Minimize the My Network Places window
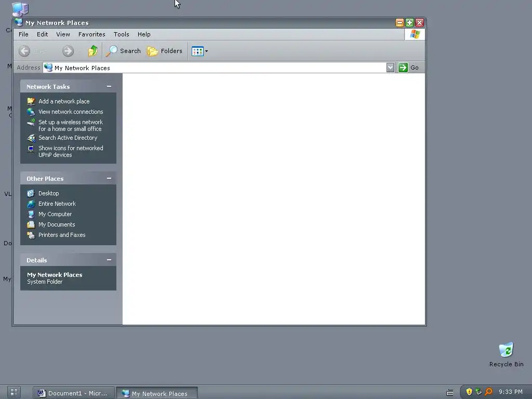The image size is (532, 399). click(400, 23)
